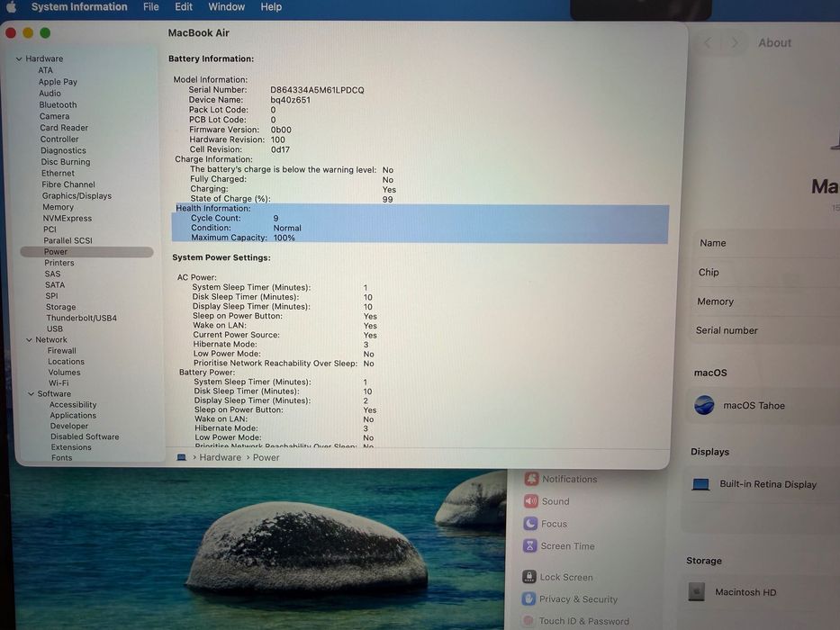840x630 pixels.
Task: Select Card Reader in the sidebar
Action: tap(64, 128)
